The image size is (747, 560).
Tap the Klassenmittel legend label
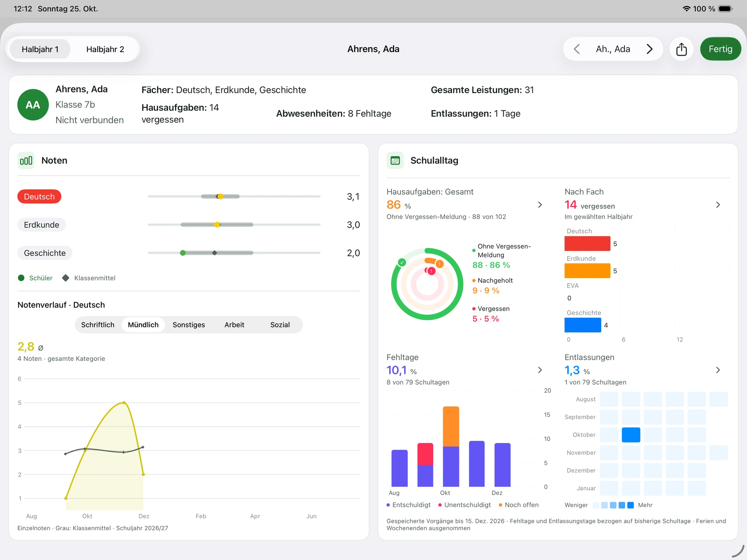pyautogui.click(x=95, y=278)
